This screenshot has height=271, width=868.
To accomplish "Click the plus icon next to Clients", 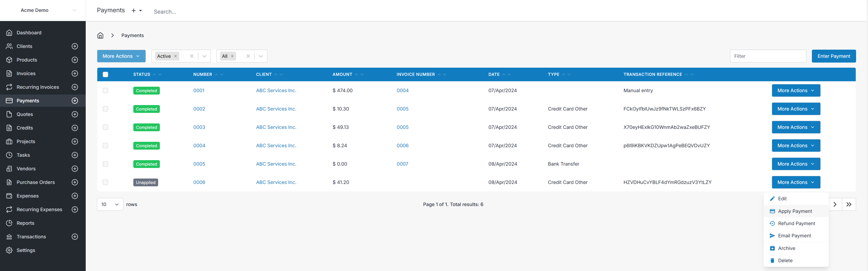I will click(75, 46).
